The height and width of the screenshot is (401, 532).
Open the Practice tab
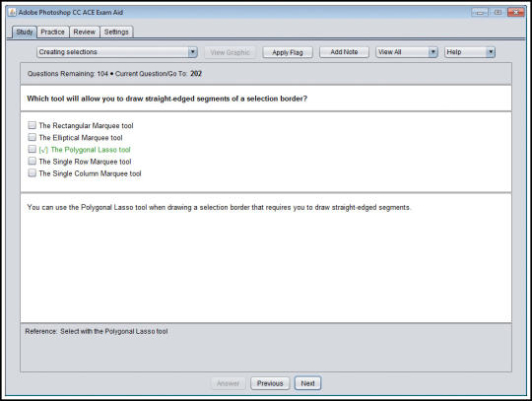coord(52,32)
